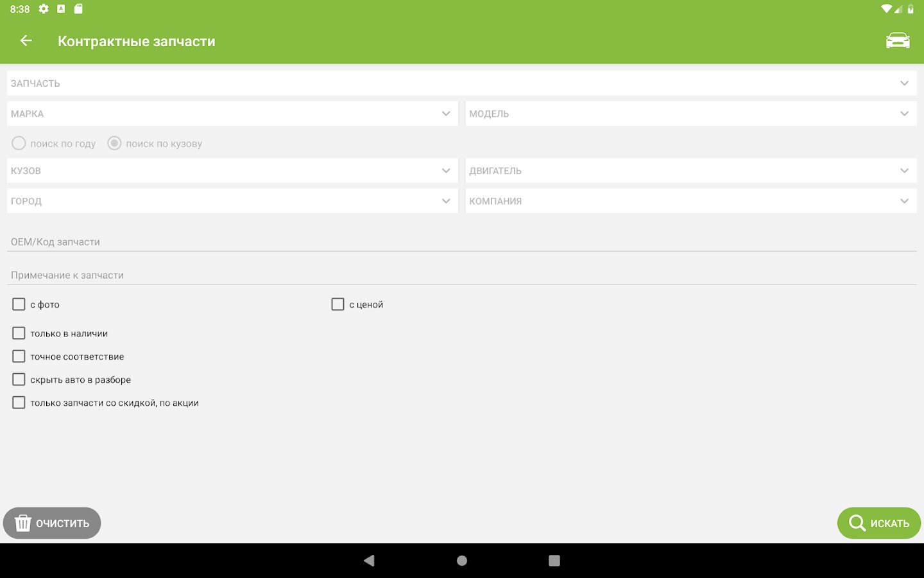The height and width of the screenshot is (578, 924).
Task: Open the МАРКА dropdown list
Action: click(232, 114)
